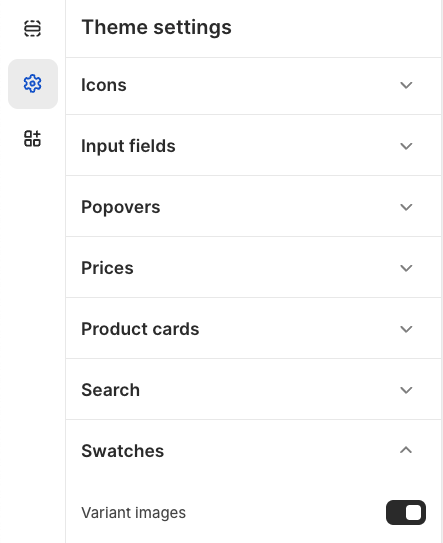The image size is (443, 543).
Task: Expand the Icons section chevron
Action: pos(406,85)
